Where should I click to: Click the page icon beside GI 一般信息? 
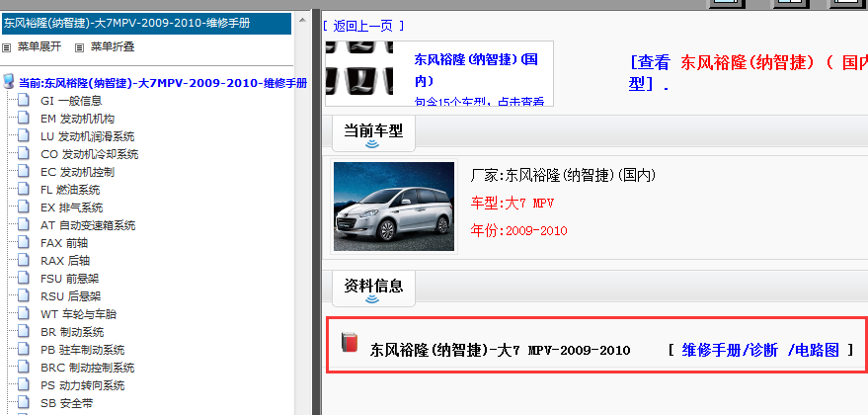click(23, 101)
